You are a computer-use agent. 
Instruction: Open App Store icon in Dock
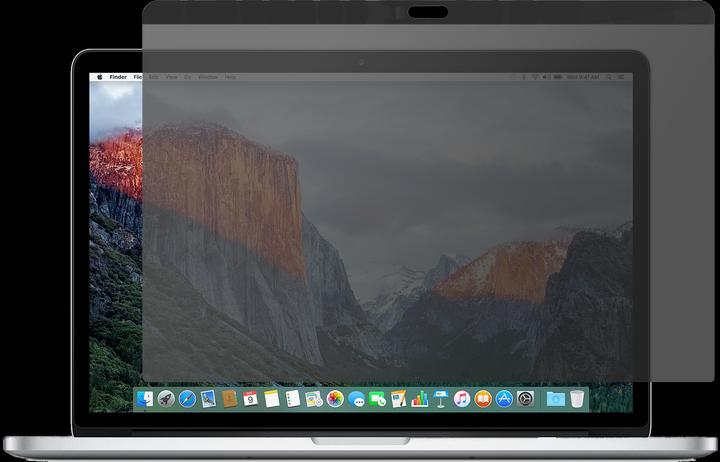coord(504,399)
